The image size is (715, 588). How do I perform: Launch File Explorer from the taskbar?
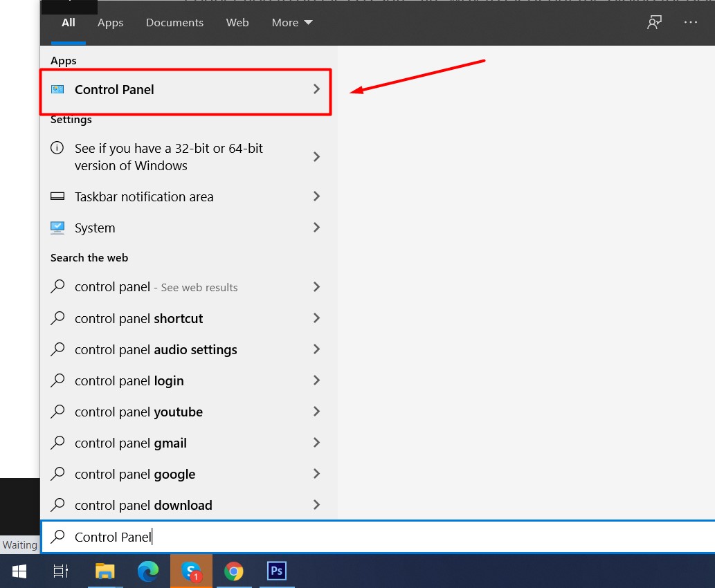[105, 571]
